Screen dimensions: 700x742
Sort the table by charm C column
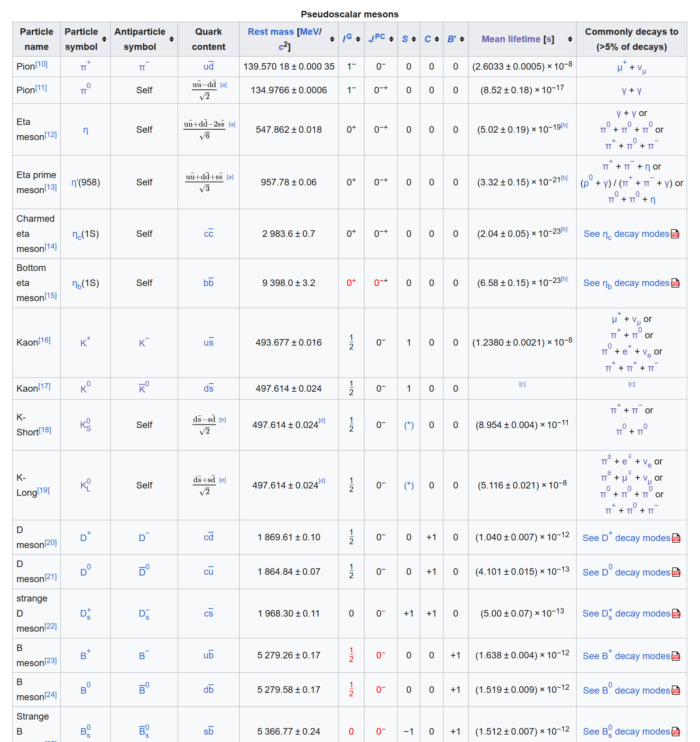pos(437,39)
